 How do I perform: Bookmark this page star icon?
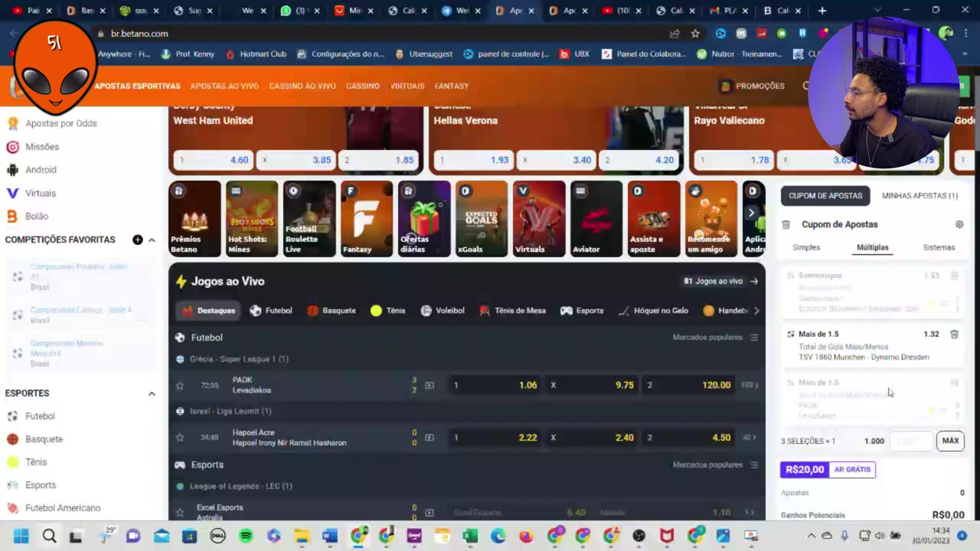pos(695,34)
